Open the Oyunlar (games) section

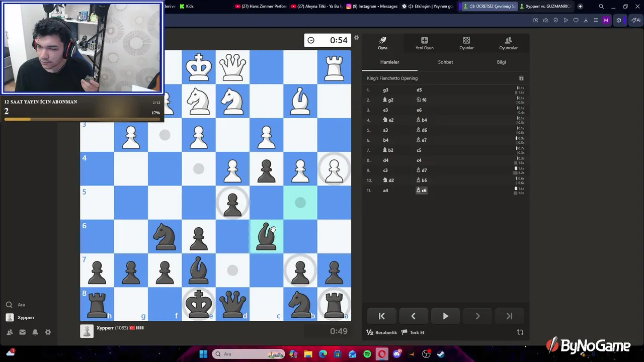point(466,43)
